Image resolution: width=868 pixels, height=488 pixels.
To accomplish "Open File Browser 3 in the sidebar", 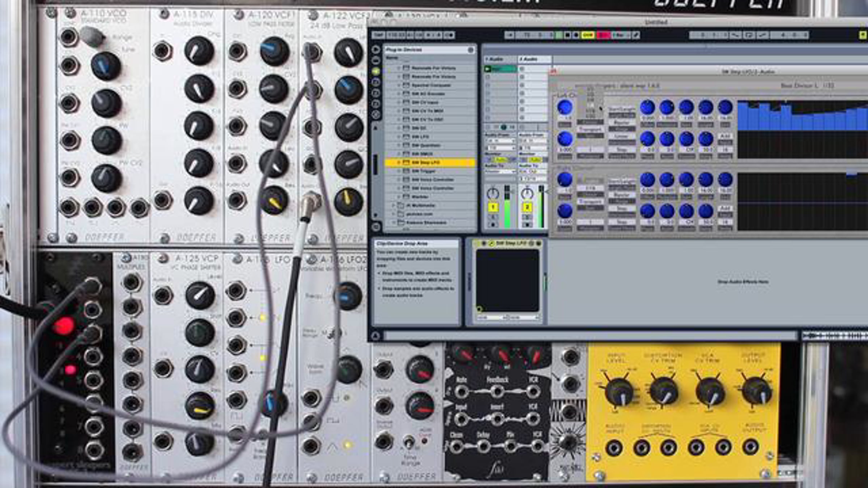I will (376, 104).
